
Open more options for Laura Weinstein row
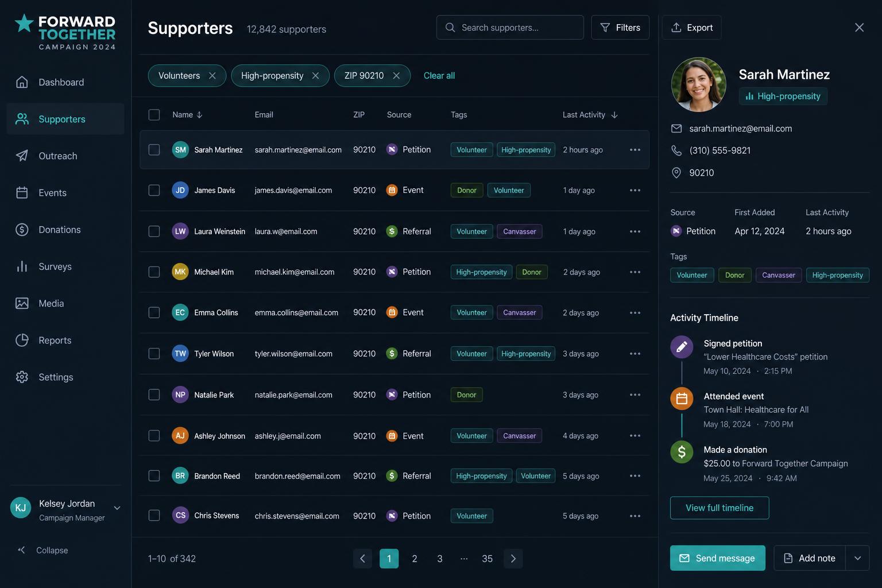click(x=635, y=231)
